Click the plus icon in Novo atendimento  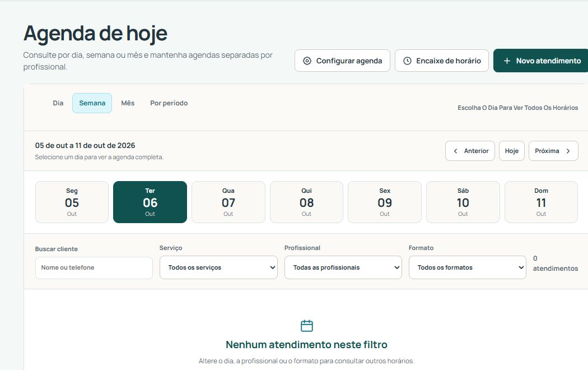[x=507, y=61]
